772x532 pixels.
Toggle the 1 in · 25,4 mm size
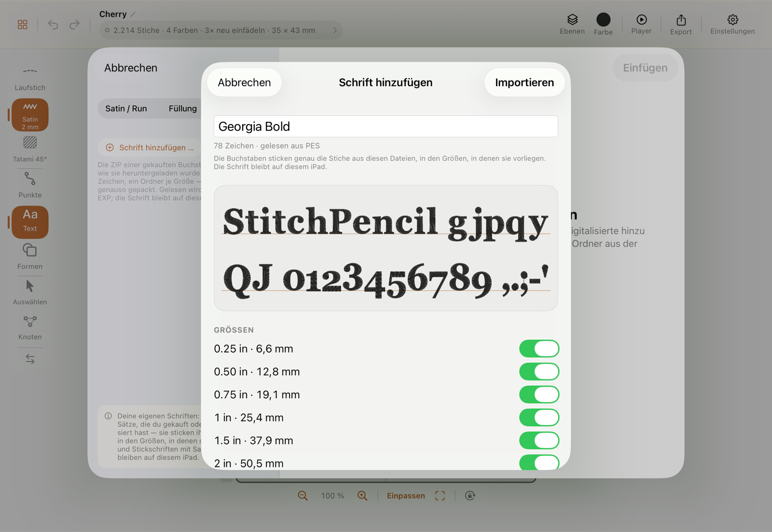(x=539, y=418)
